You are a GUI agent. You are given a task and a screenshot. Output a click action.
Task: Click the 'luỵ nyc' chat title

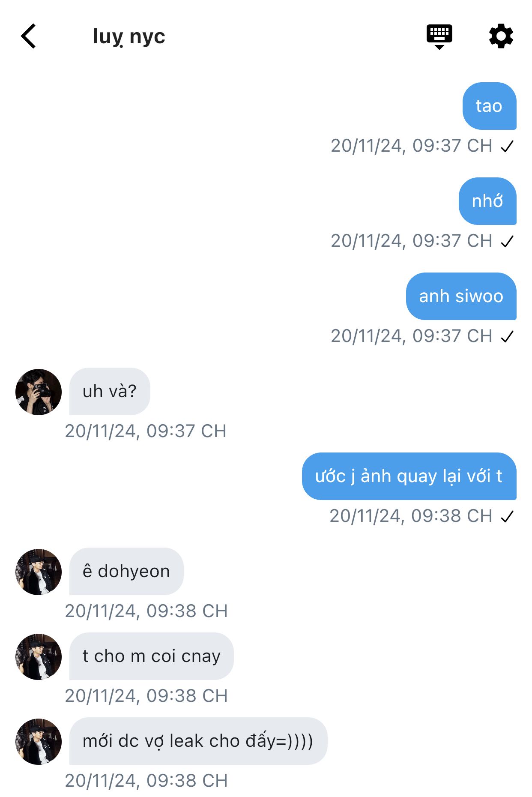point(129,37)
